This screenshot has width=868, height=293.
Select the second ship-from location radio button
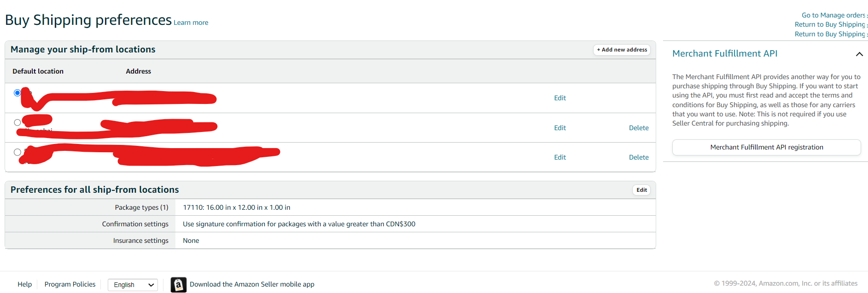coord(17,122)
